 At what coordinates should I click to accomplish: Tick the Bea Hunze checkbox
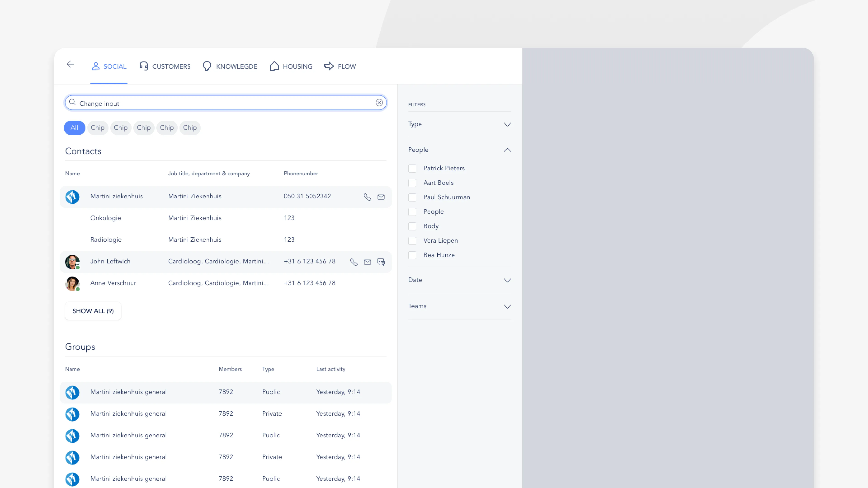[x=413, y=255]
